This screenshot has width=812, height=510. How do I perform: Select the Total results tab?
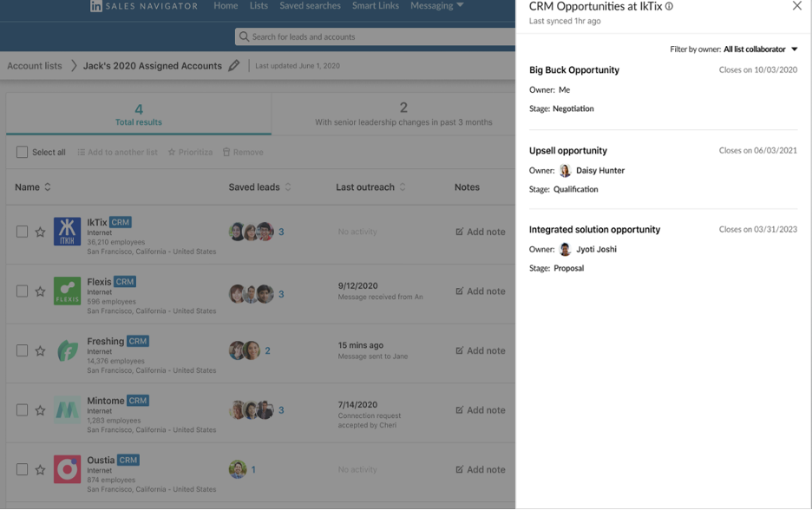pos(139,114)
